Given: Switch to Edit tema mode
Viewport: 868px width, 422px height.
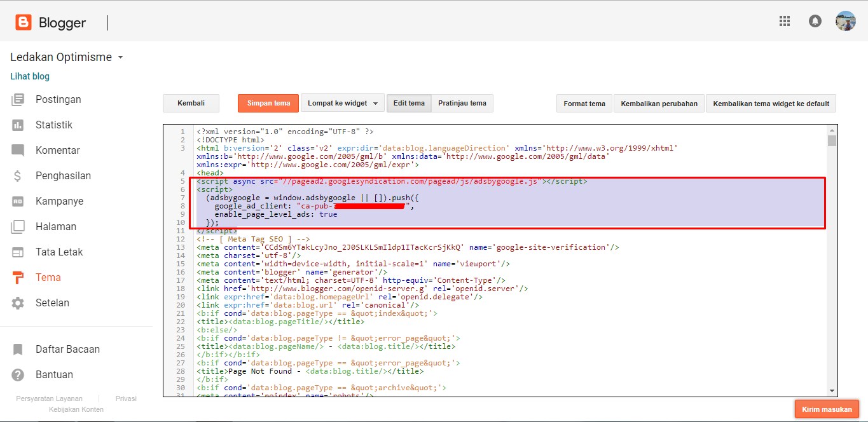Looking at the screenshot, I should pos(409,104).
